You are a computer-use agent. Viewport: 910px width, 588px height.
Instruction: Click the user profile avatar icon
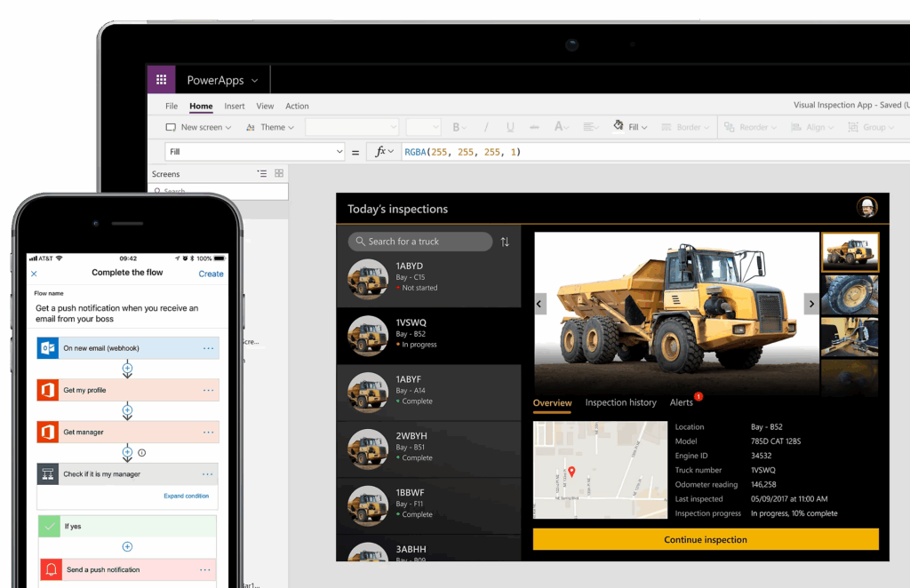click(x=866, y=207)
